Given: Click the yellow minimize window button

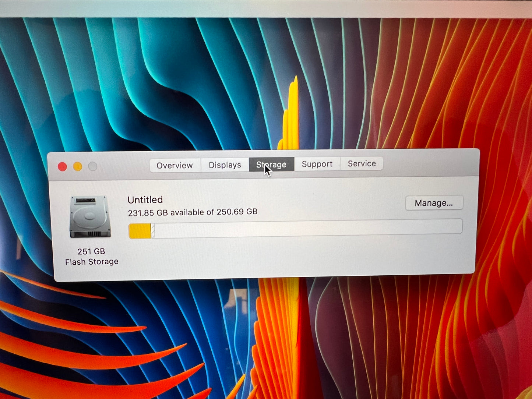Looking at the screenshot, I should [x=78, y=166].
